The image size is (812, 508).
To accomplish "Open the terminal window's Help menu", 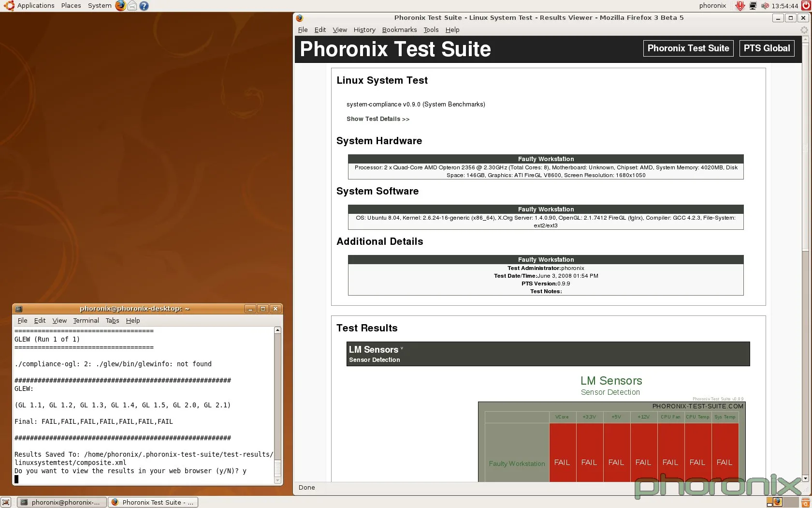I will pyautogui.click(x=133, y=321).
